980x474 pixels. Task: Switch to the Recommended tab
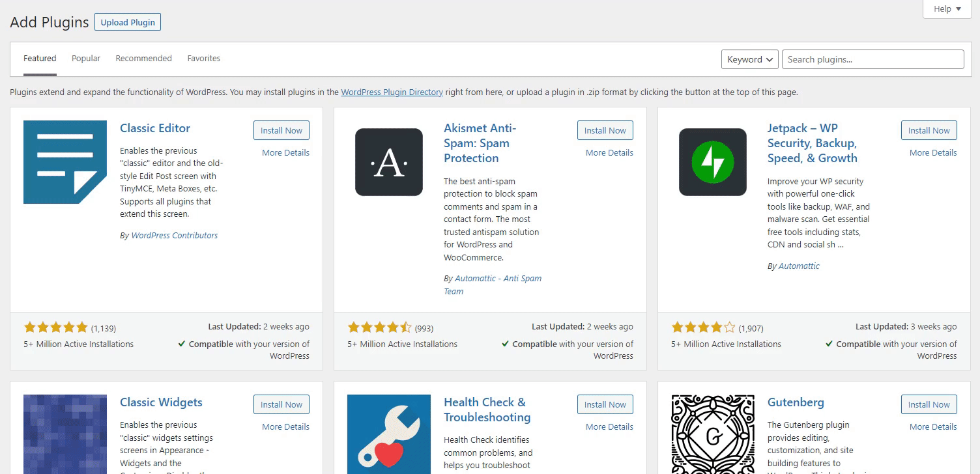(143, 59)
